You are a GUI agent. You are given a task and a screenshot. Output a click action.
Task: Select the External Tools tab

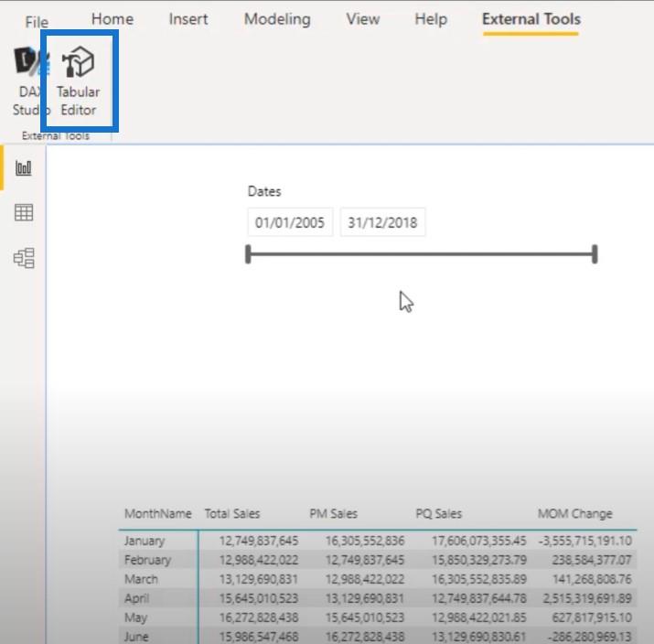click(531, 19)
